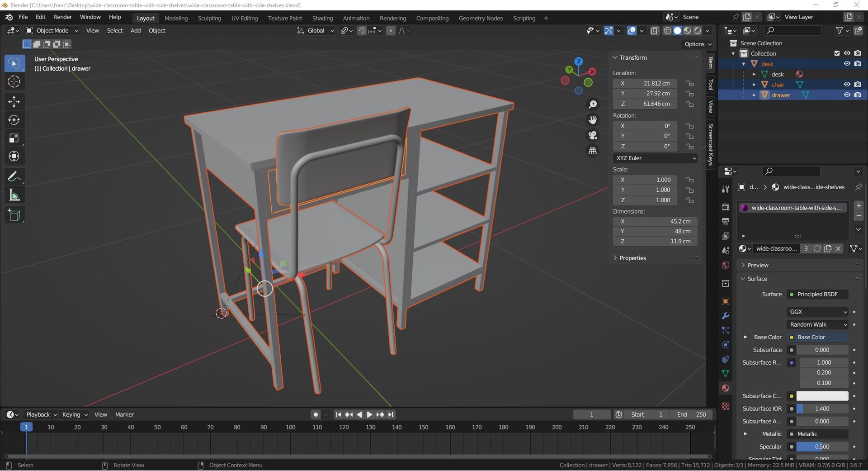Open the Random Walk subsurface method dropdown
This screenshot has width=868, height=471.
point(817,324)
